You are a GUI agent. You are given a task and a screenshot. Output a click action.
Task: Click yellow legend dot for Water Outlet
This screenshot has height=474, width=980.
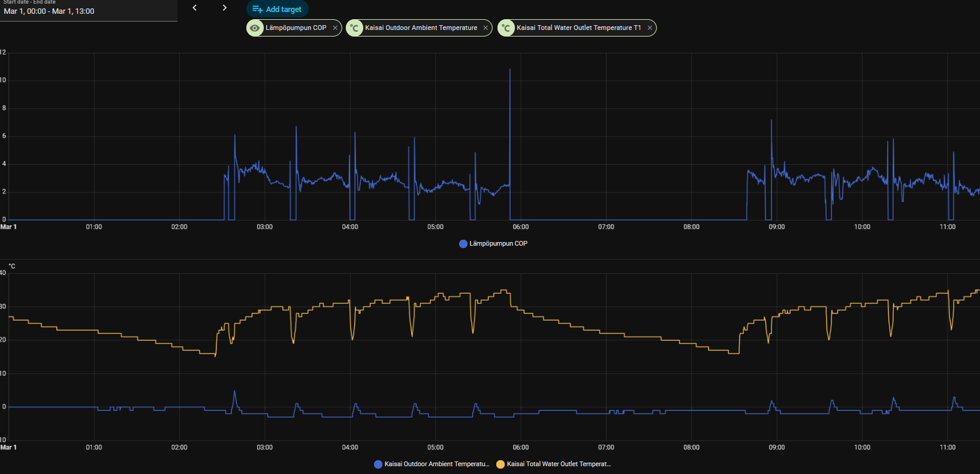[500, 464]
